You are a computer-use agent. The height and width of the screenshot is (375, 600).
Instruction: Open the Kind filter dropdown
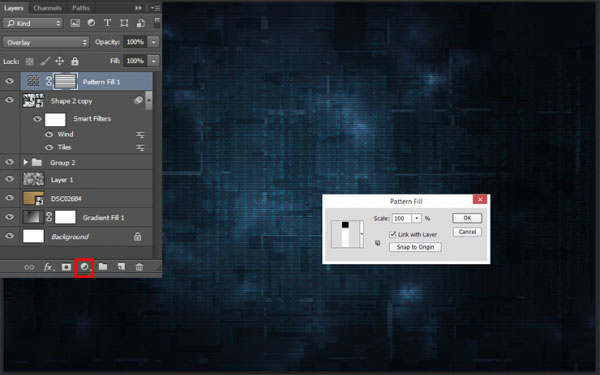pyautogui.click(x=33, y=23)
